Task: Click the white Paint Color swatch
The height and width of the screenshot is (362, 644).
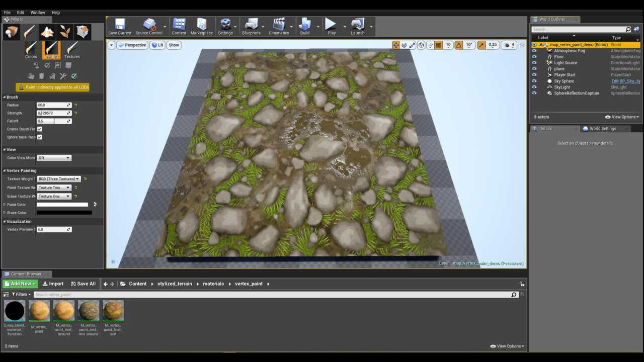Action: (62, 205)
